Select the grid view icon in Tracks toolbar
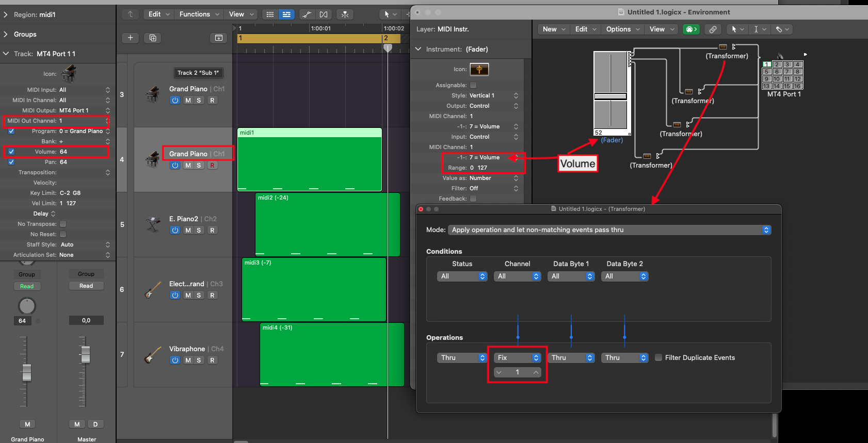 pos(270,14)
